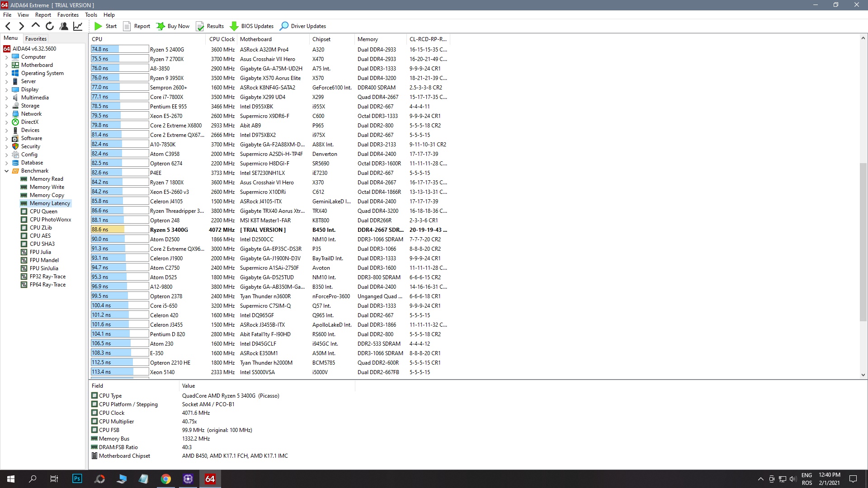The image size is (868, 488).
Task: Select the 113.4 ns Xeon 5140 bar
Action: click(120, 372)
